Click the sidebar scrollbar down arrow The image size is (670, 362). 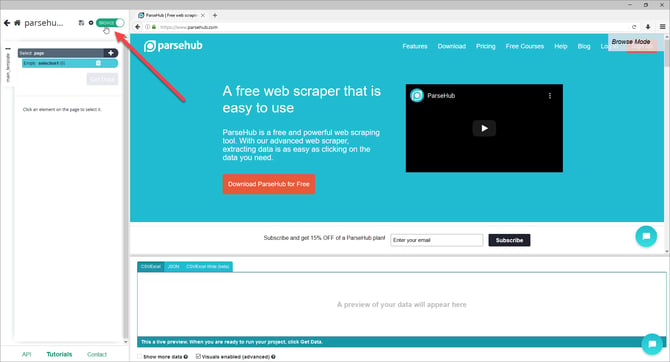(x=126, y=342)
